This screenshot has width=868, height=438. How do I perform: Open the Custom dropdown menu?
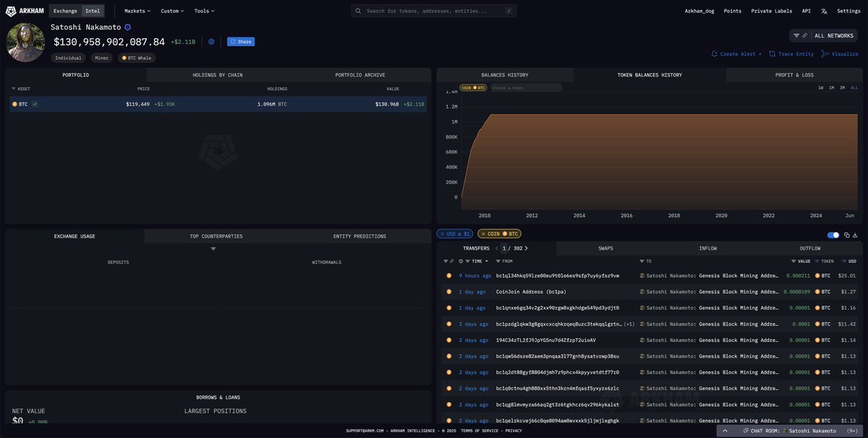172,11
